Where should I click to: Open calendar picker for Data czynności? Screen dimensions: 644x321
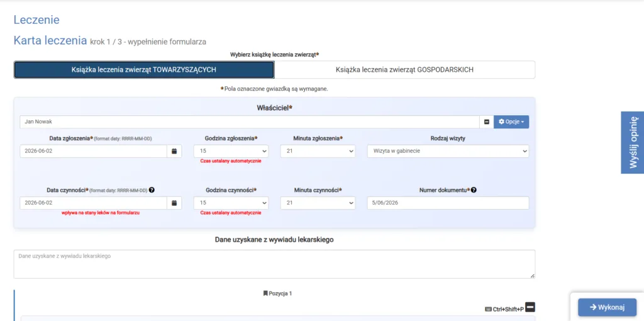174,203
